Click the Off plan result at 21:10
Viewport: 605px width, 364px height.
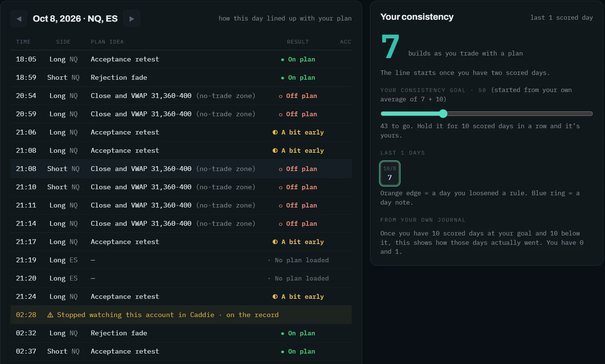coord(298,187)
